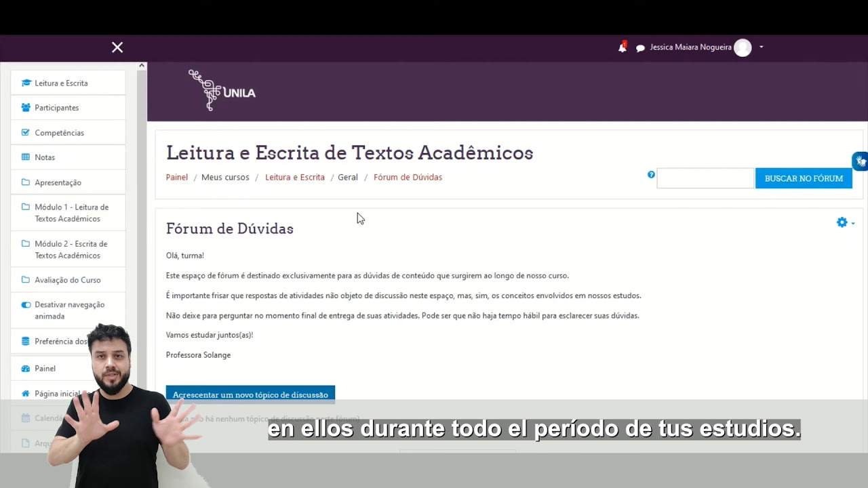Click the sidebar scrollbar up arrow
Image resolution: width=868 pixels, height=488 pixels.
point(142,66)
